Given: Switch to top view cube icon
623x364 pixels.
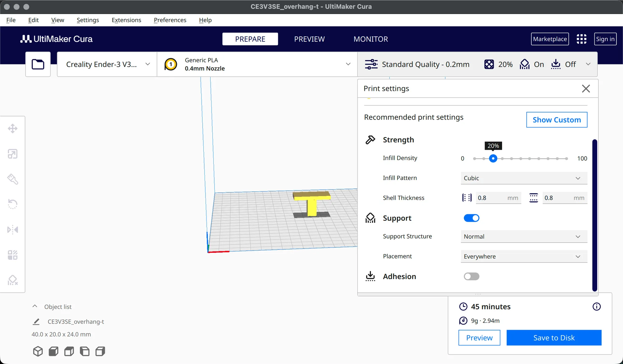Looking at the screenshot, I should (69, 351).
